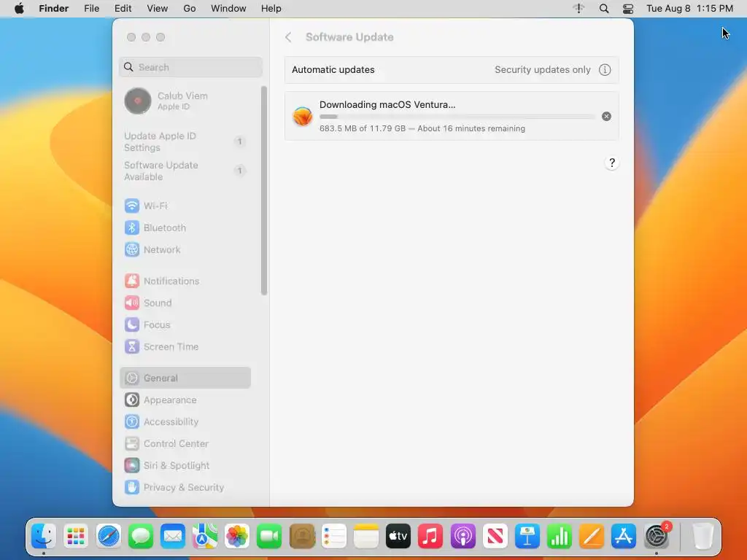747x560 pixels.
Task: Open Podcasts from the Dock
Action: click(x=462, y=537)
